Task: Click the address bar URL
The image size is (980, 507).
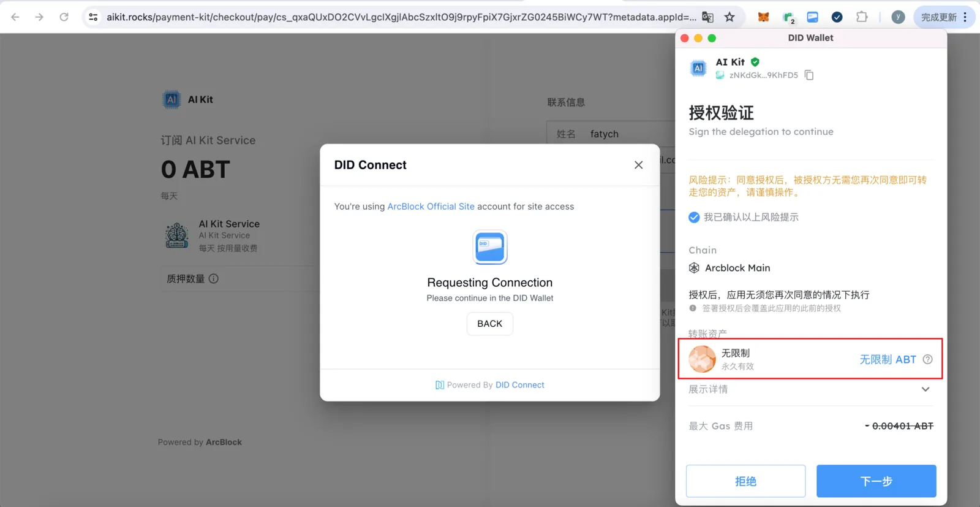Action: (x=401, y=17)
